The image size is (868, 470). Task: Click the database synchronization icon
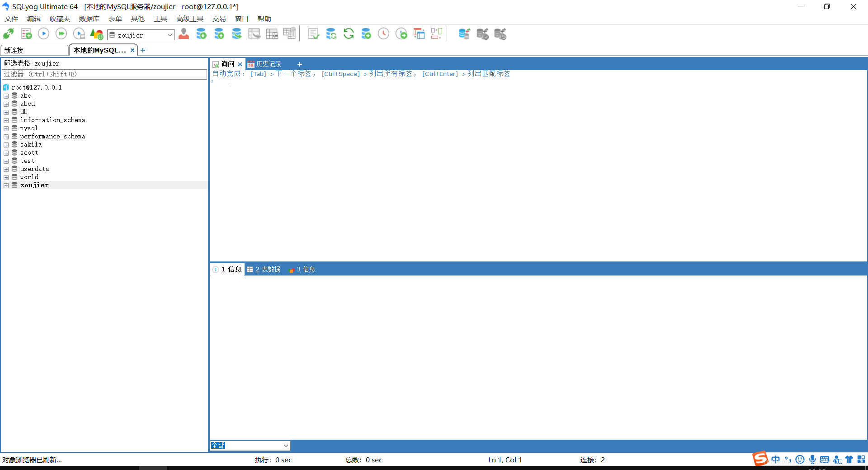click(x=331, y=34)
